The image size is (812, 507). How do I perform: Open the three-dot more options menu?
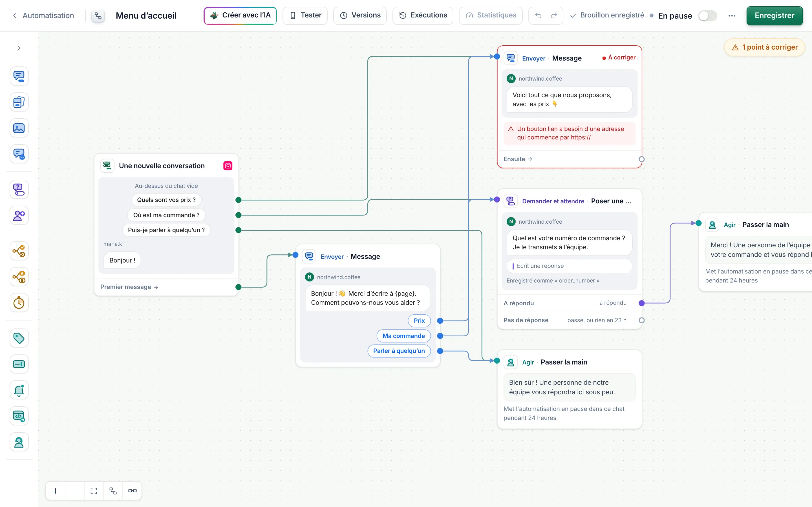tap(732, 16)
